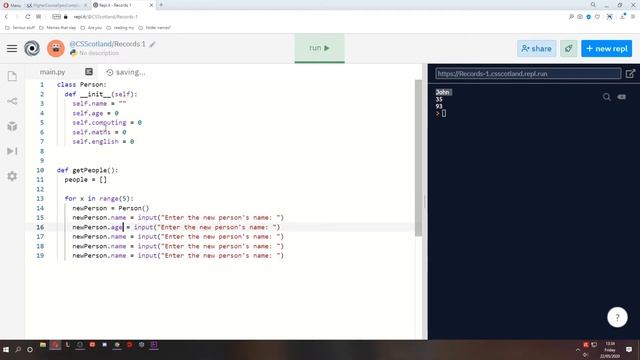Reload the page with the refresh icon
Image resolution: width=640 pixels, height=360 pixels.
[27, 16]
